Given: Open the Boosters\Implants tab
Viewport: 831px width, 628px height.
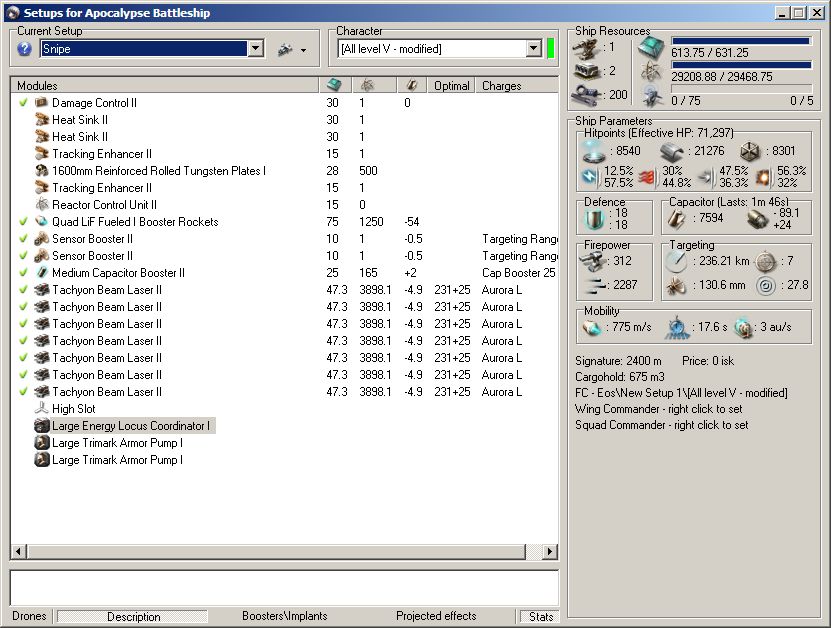Looking at the screenshot, I should (x=284, y=616).
